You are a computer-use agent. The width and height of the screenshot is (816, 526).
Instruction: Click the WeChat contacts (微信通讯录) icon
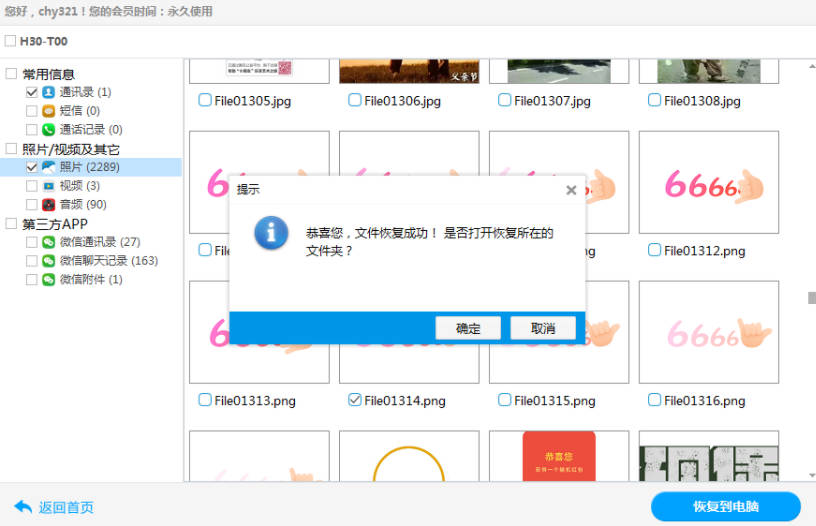(x=48, y=242)
